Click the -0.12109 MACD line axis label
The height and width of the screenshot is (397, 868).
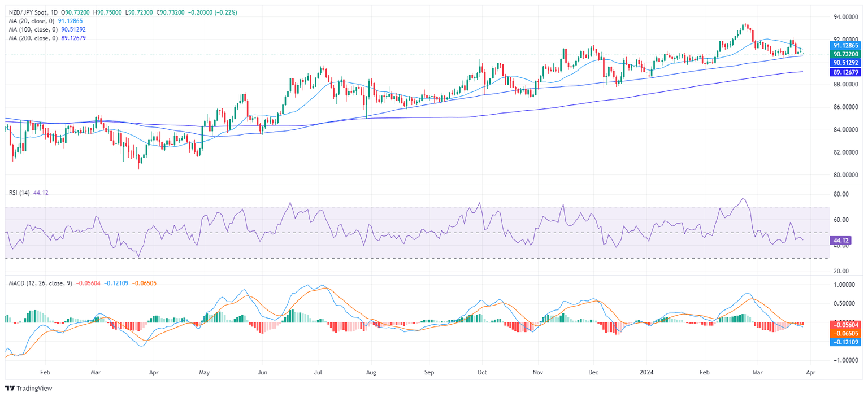point(846,342)
